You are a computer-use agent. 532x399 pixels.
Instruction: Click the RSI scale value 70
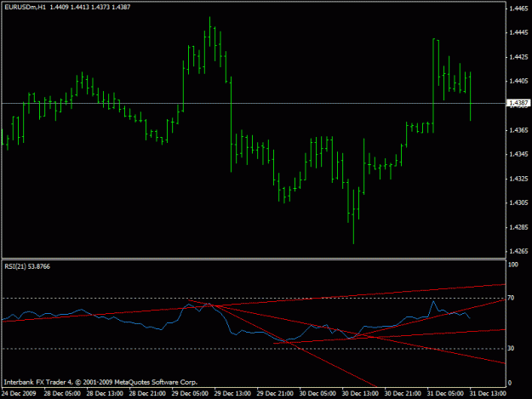tap(511, 298)
